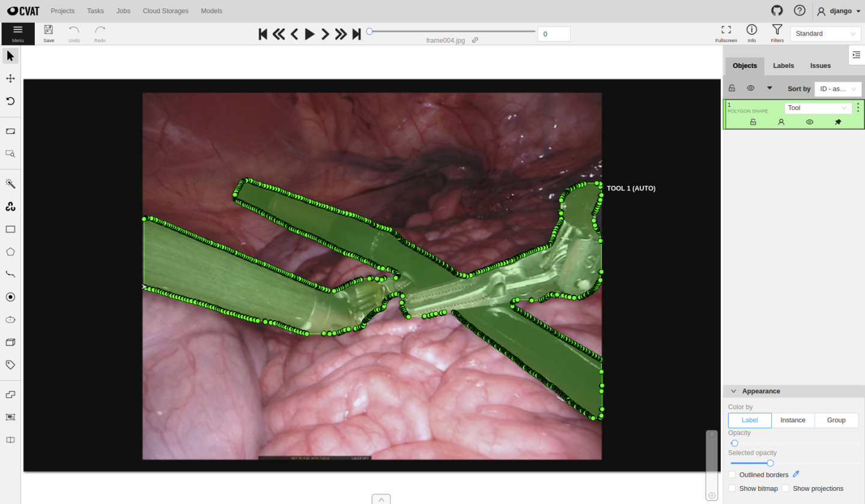Collapse the Appearance section
The image size is (865, 504).
(733, 391)
